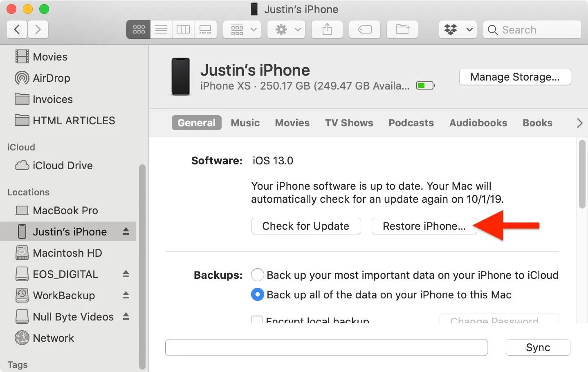This screenshot has height=372, width=588.
Task: Switch to list view in toolbar
Action: [161, 29]
